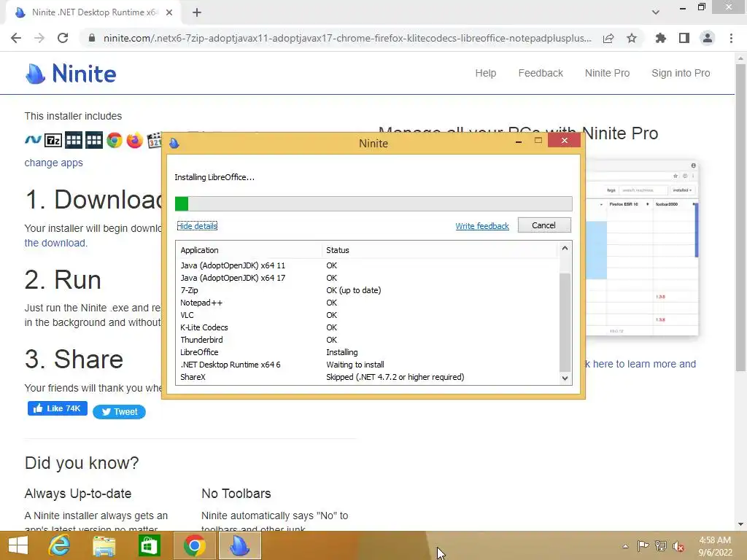Click the Tweet button
Screen dimensions: 747x560
pos(119,412)
